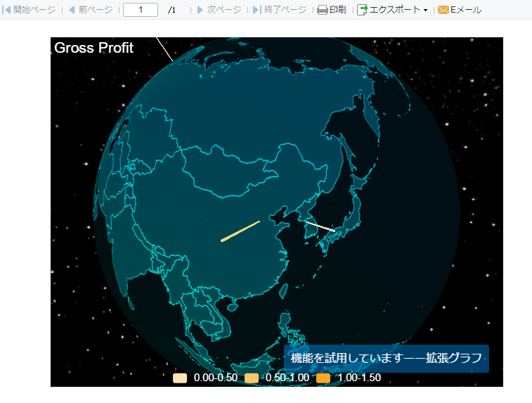Click the 機能を試用しています trial banner

(x=387, y=359)
